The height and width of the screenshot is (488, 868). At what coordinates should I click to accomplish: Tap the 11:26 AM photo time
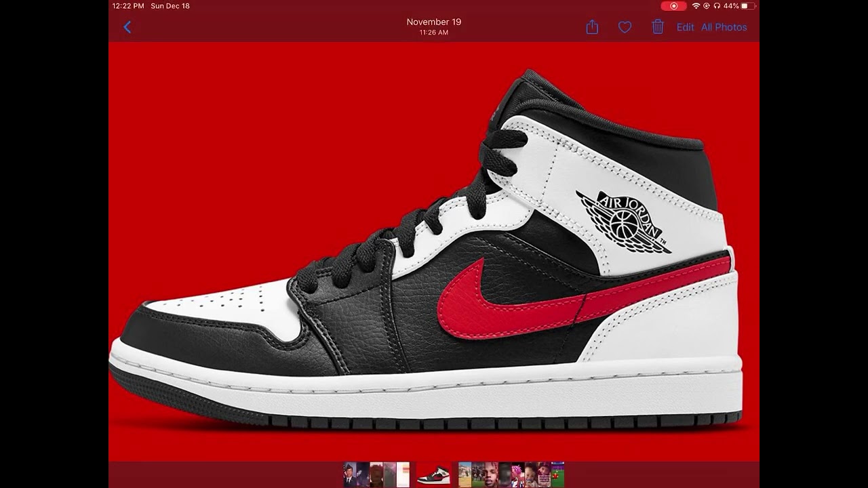tap(434, 33)
